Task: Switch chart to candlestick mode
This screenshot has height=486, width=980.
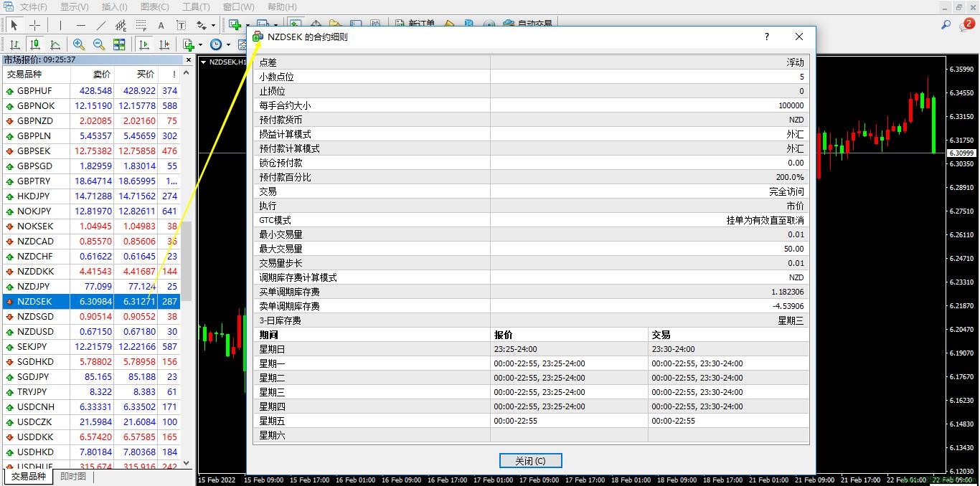Action: click(34, 44)
